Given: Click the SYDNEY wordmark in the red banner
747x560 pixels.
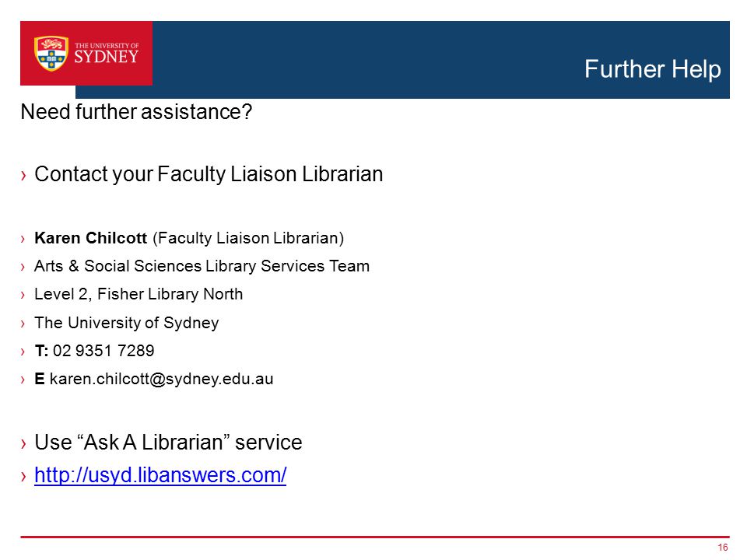Looking at the screenshot, I should [x=107, y=57].
